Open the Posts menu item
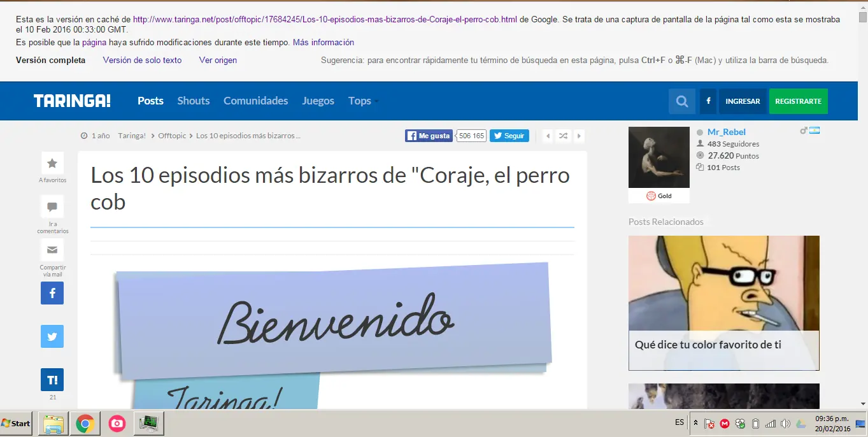The width and height of the screenshot is (868, 437). point(150,101)
